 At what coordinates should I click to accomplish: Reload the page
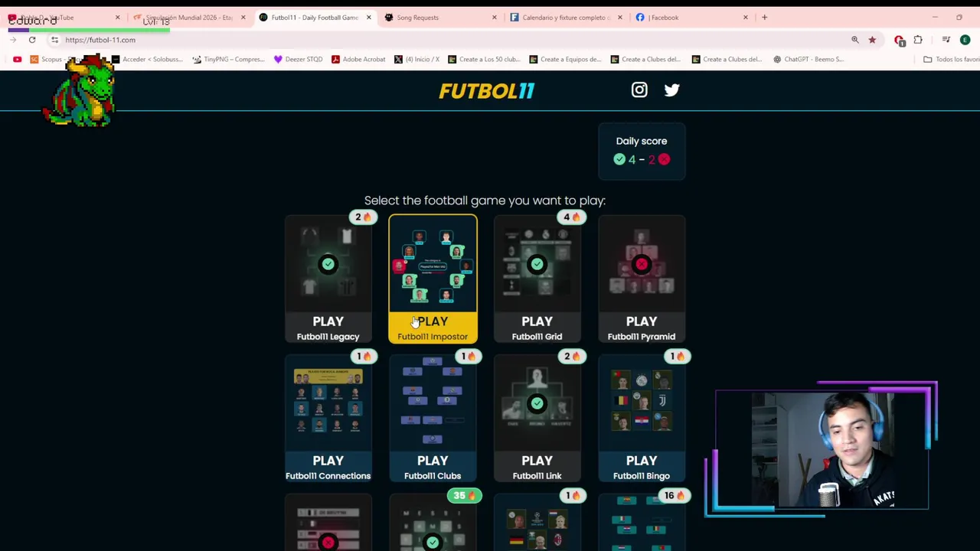click(x=32, y=40)
